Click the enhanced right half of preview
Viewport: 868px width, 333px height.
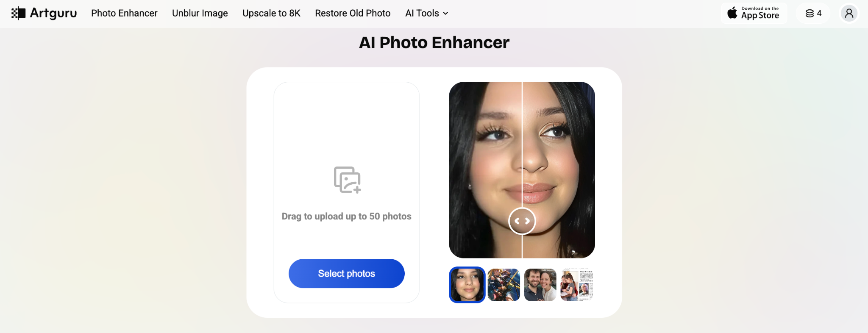(559, 169)
